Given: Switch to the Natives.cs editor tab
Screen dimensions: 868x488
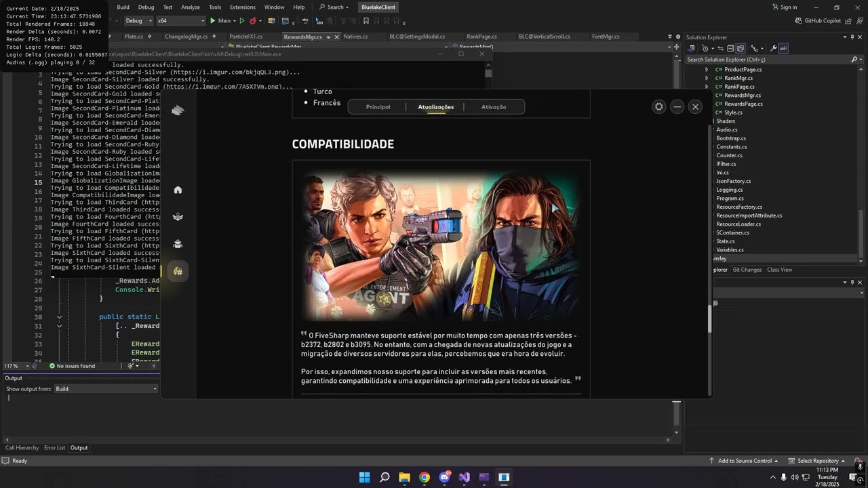Looking at the screenshot, I should coord(355,37).
